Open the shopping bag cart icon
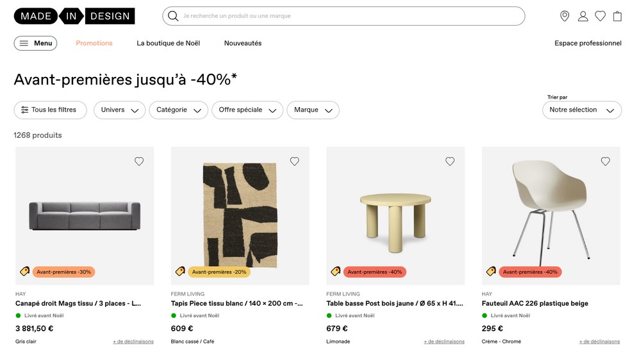641x364 pixels. click(x=617, y=16)
